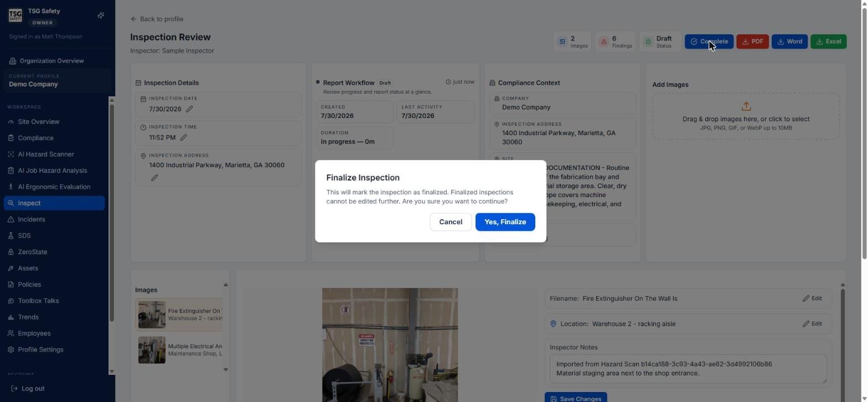The image size is (868, 402).
Task: Click the Draft tag in Report Workflow
Action: 385,83
